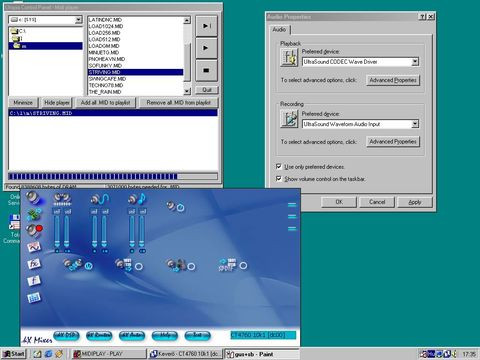Expand the drive selection dropdown in Midi player
The height and width of the screenshot is (360, 480).
tap(78, 20)
